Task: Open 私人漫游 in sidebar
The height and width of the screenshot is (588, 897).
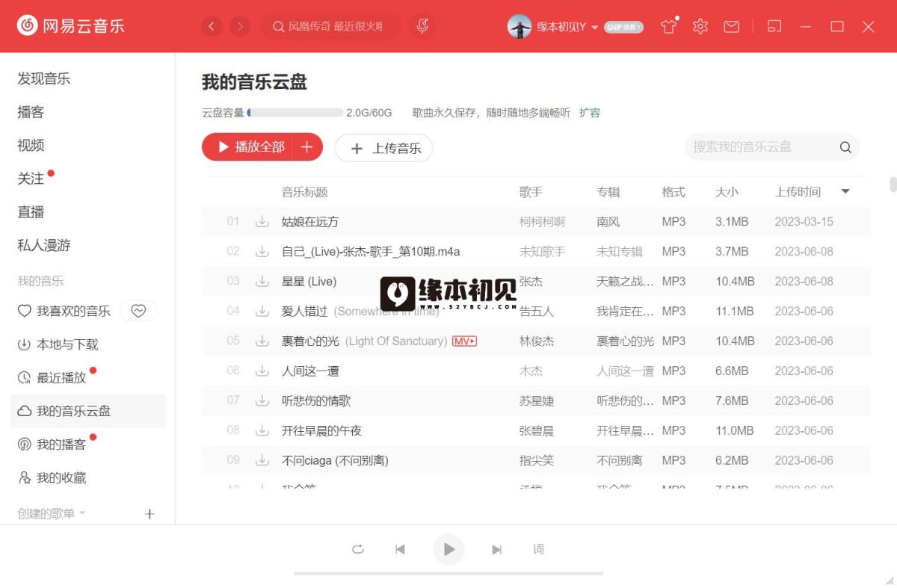Action: coord(44,245)
